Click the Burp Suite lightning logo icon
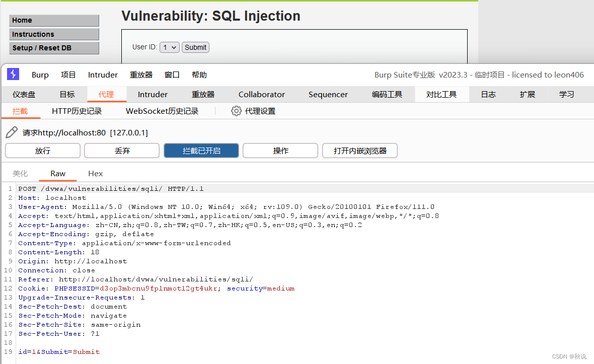 [13, 74]
